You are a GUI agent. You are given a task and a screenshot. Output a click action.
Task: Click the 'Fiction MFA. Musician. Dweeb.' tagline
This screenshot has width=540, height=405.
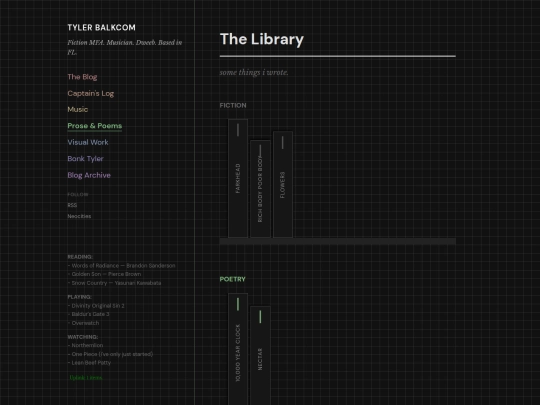click(125, 47)
